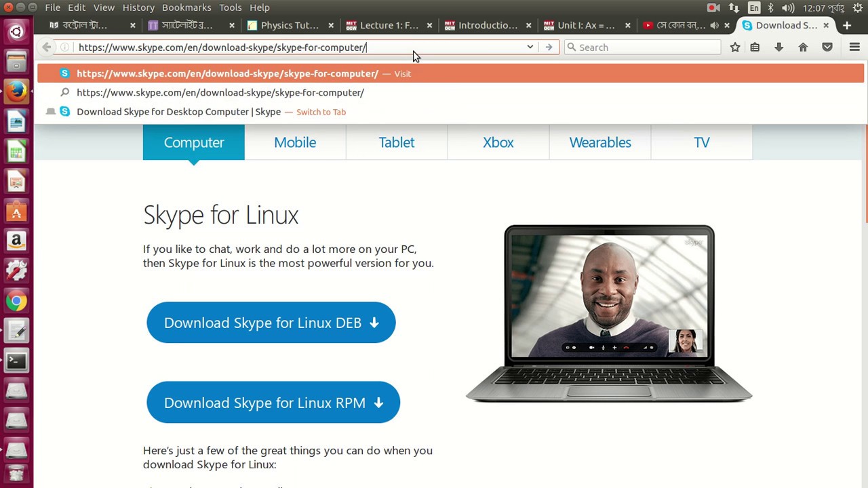Viewport: 868px width, 488px height.
Task: Bookmark this page with the star icon
Action: (734, 47)
